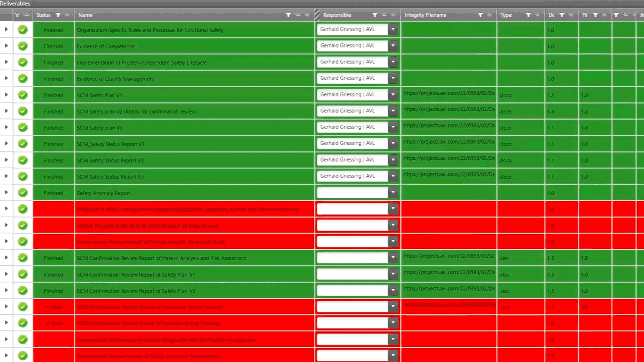Click the striped resize handle beside the Responsible column

[317, 15]
